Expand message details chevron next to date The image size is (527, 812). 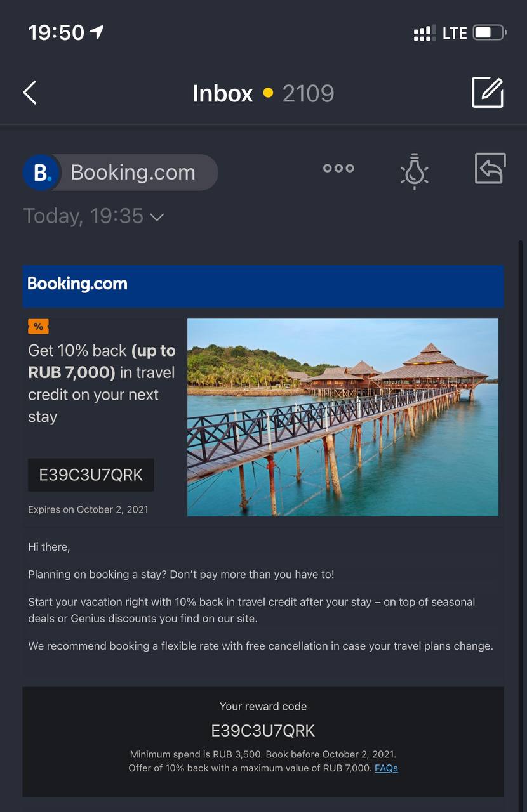(x=157, y=217)
